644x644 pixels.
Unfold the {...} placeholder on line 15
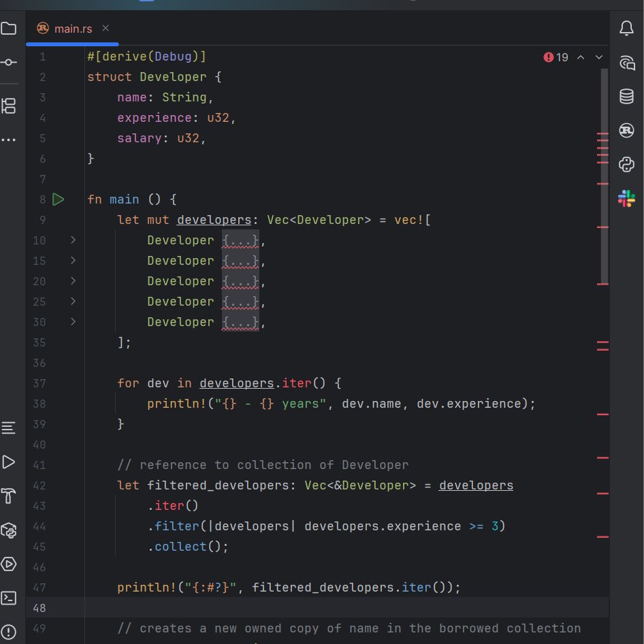coord(240,261)
